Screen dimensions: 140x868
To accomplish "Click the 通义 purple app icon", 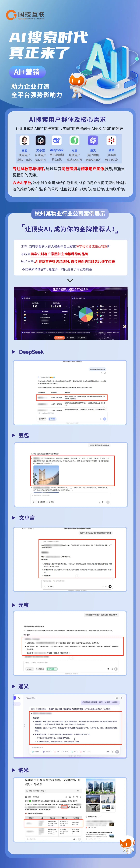I will [93, 140].
